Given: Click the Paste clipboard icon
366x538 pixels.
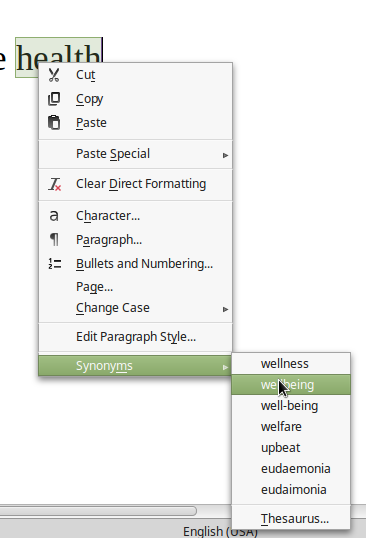Looking at the screenshot, I should pyautogui.click(x=54, y=122).
